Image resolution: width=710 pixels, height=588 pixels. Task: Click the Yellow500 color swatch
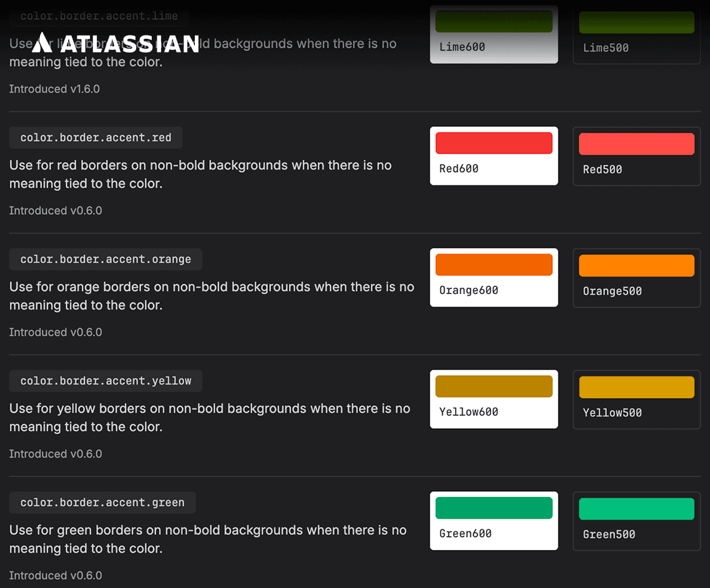(636, 387)
